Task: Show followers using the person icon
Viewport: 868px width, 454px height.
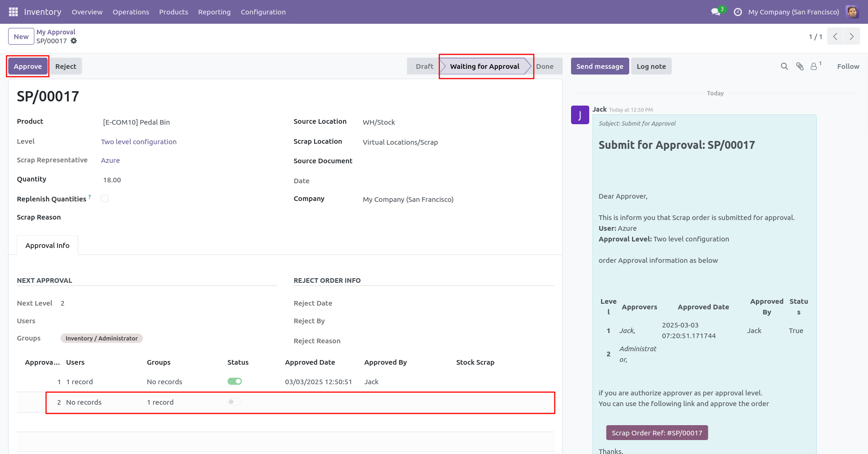Action: click(814, 67)
